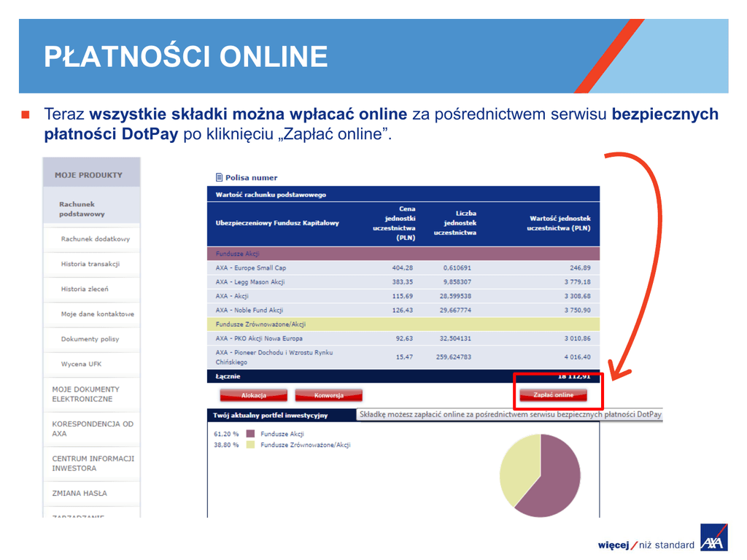Open Dokumenty polisy in the sidebar

[x=90, y=339]
